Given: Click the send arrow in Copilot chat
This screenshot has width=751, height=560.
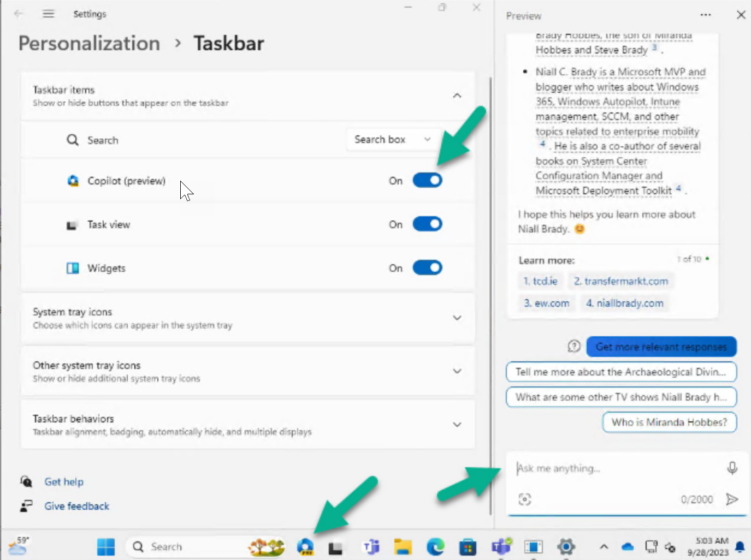Looking at the screenshot, I should pyautogui.click(x=732, y=499).
